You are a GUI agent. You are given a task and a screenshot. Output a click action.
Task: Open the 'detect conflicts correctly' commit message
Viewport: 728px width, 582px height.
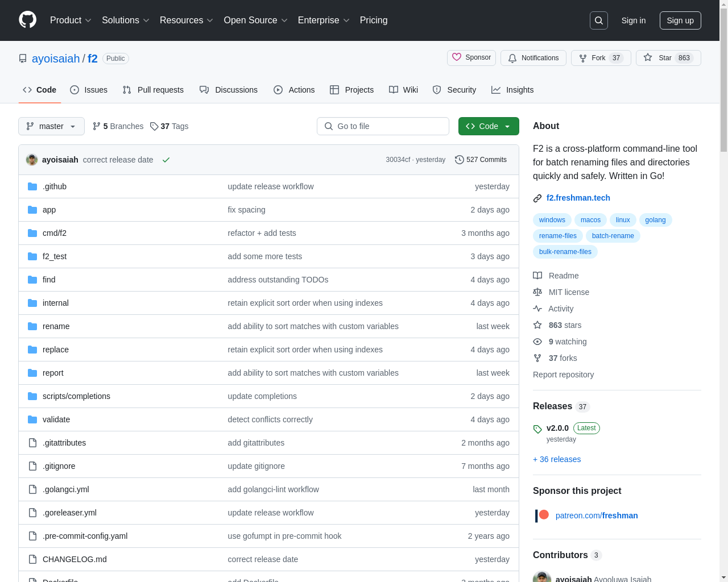270,419
